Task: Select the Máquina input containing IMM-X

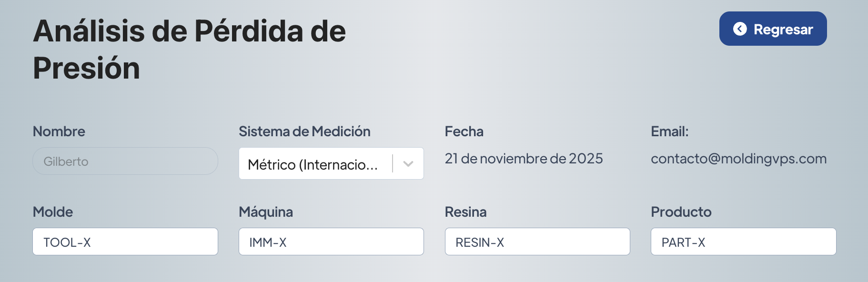Action: pos(331,242)
